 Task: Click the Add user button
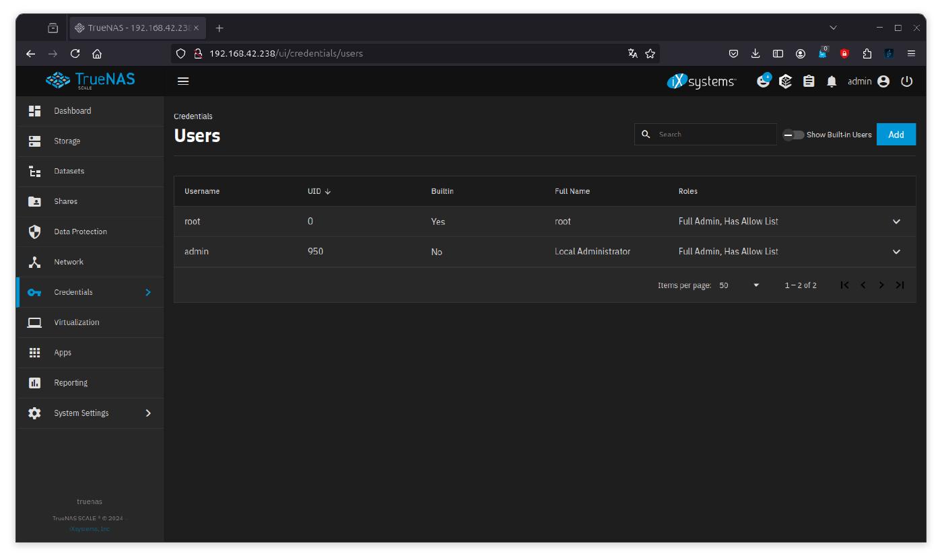pyautogui.click(x=896, y=135)
